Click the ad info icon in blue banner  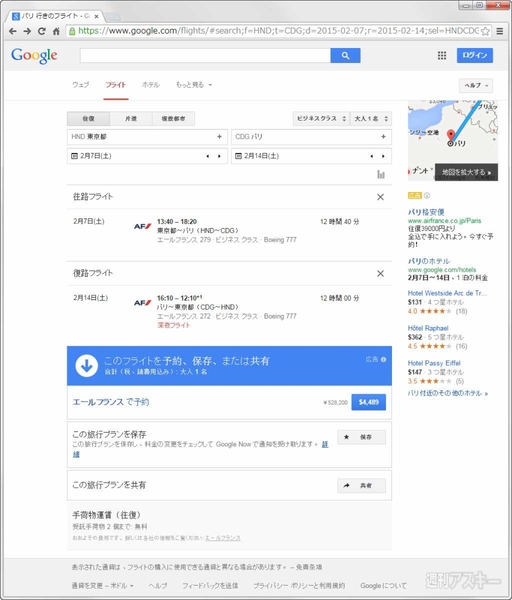click(383, 359)
